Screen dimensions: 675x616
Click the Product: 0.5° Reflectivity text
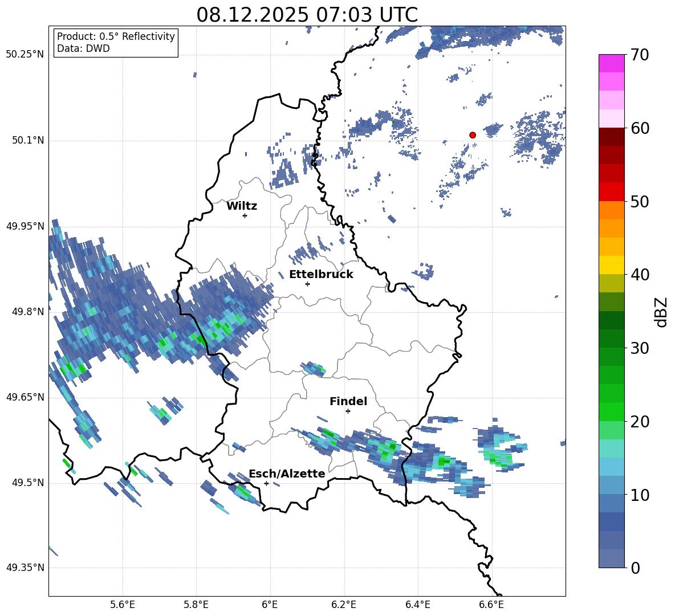[116, 36]
